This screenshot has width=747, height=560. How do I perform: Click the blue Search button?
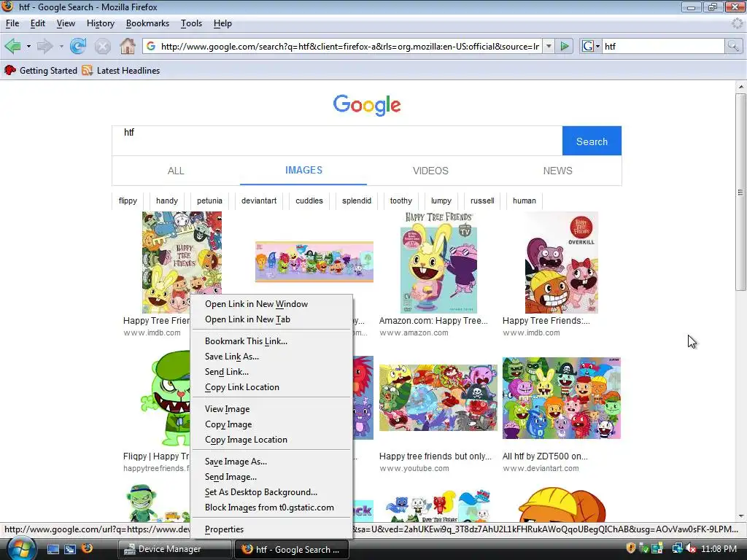click(x=592, y=141)
